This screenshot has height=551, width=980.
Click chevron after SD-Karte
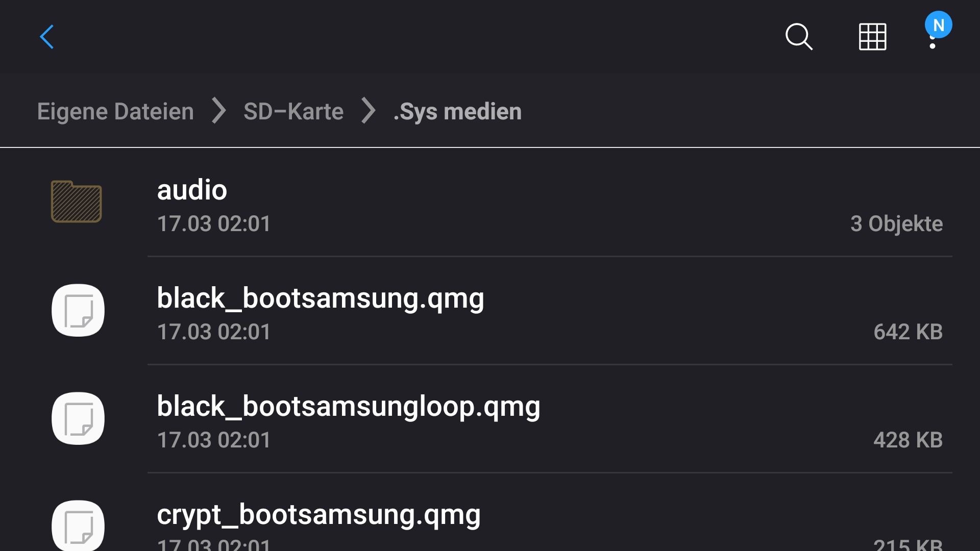(368, 111)
